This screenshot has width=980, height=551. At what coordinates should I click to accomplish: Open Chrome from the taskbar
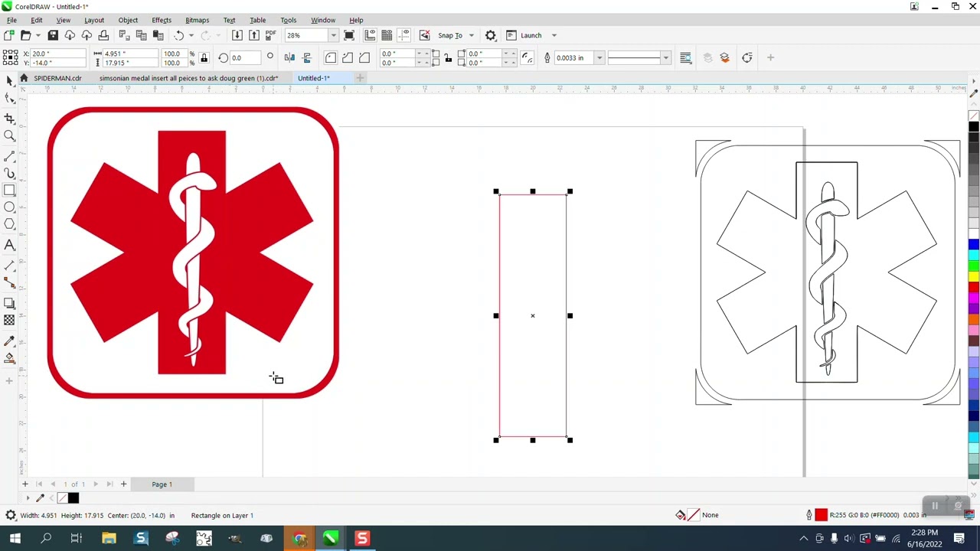click(299, 539)
